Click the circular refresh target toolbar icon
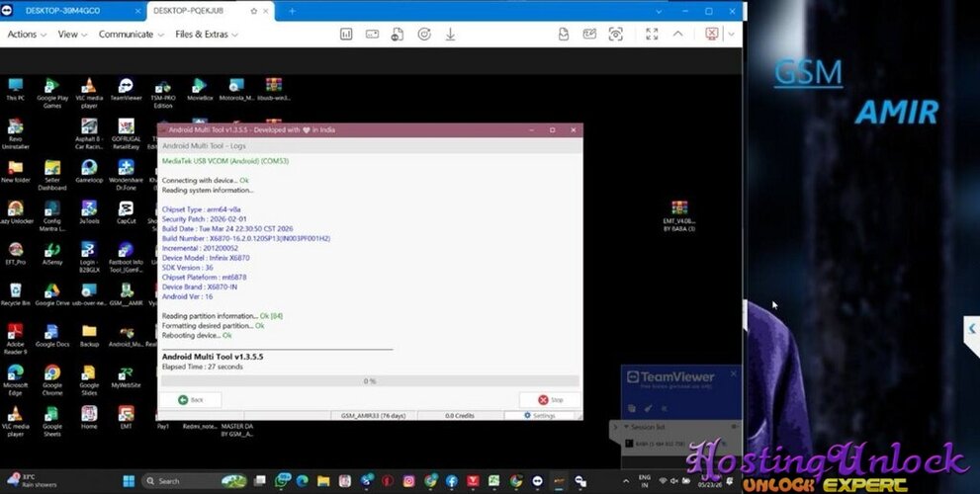Image resolution: width=980 pixels, height=494 pixels. [x=424, y=35]
